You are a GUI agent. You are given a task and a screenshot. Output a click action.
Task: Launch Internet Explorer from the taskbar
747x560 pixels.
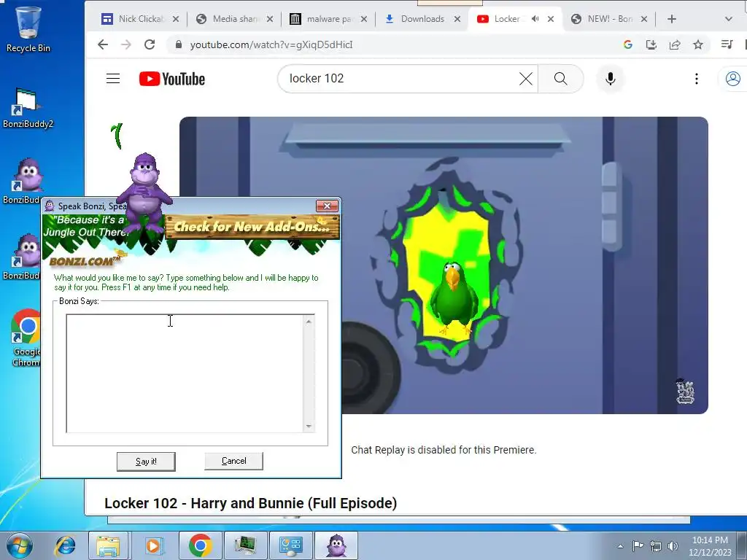pos(65,545)
